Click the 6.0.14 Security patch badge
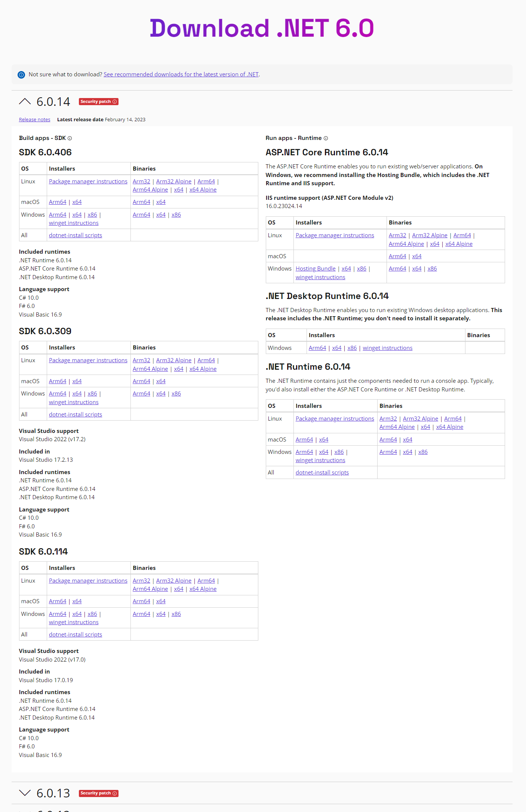Screen dimensions: 526x812 pyautogui.click(x=99, y=101)
